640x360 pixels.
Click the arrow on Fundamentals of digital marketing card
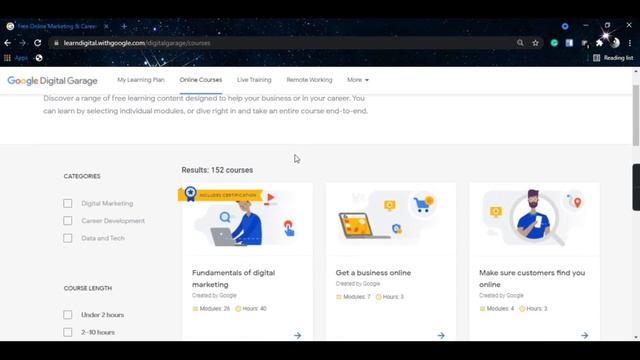click(x=298, y=336)
